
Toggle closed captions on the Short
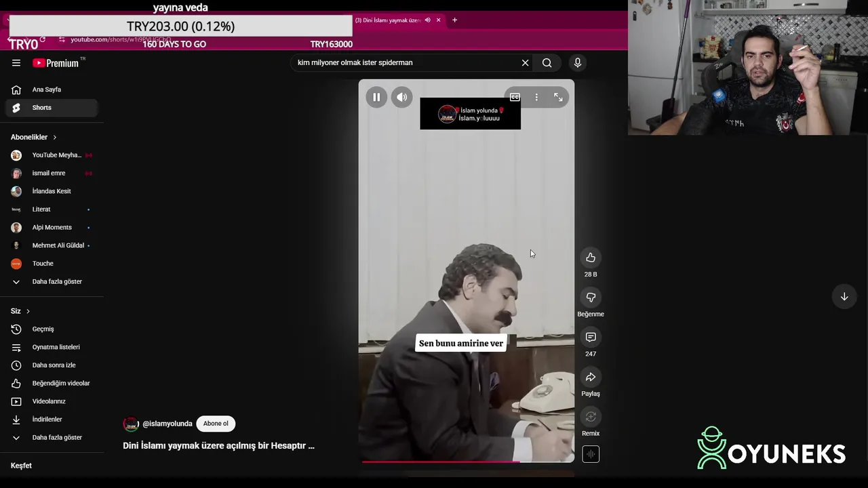click(515, 97)
